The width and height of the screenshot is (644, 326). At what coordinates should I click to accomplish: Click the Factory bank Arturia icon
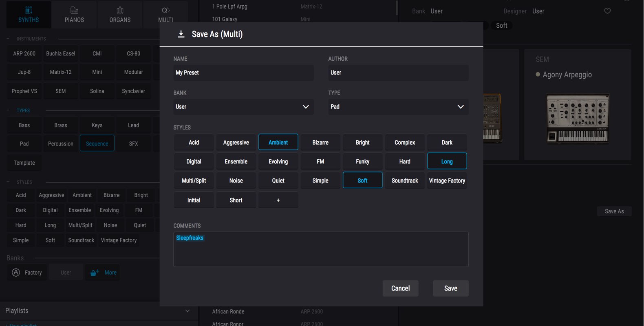(16, 273)
